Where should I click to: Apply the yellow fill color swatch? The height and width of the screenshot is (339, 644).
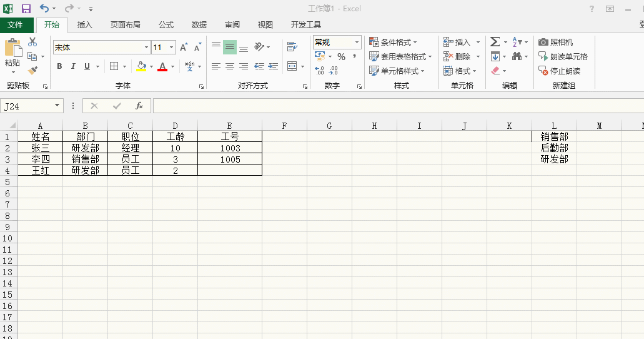tap(141, 66)
